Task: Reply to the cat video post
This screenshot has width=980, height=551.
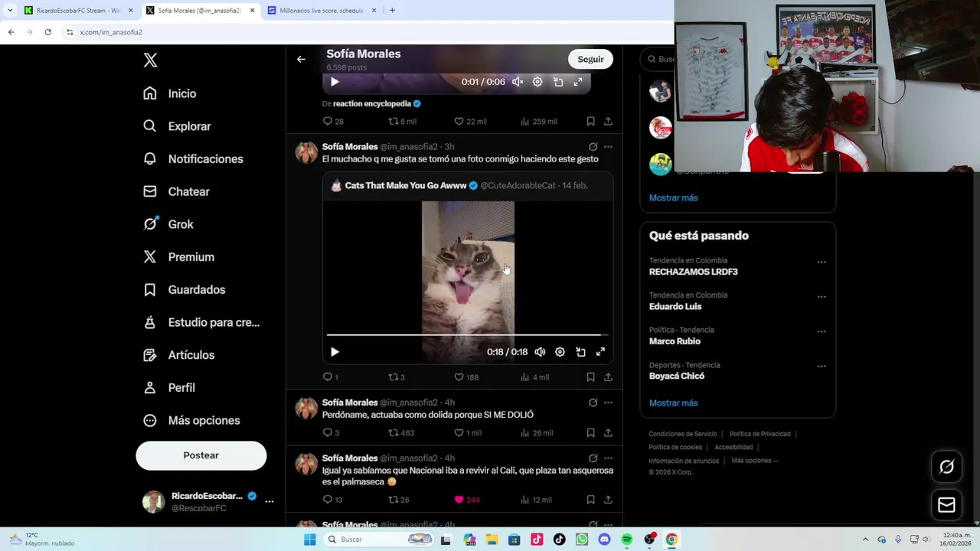Action: point(330,377)
